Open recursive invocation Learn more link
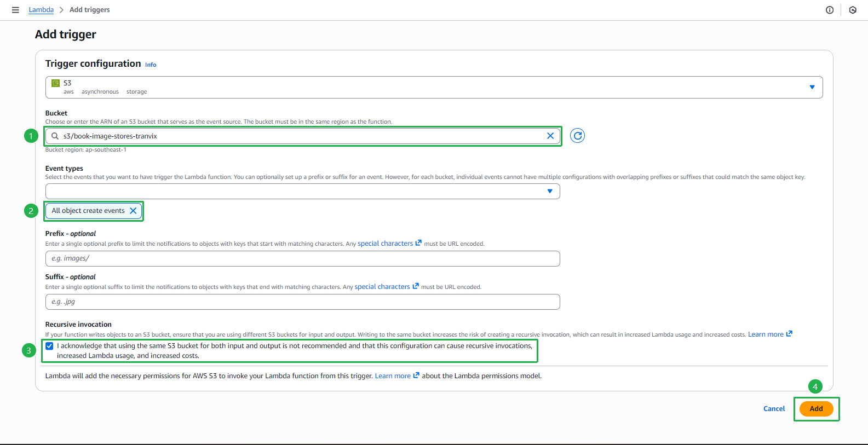The height and width of the screenshot is (445, 868). (766, 334)
